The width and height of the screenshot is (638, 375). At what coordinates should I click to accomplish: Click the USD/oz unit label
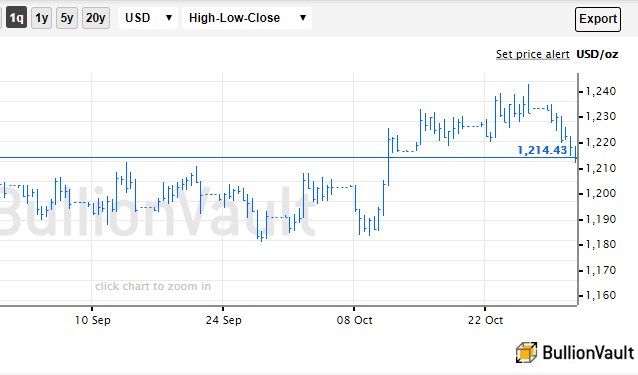pyautogui.click(x=597, y=54)
